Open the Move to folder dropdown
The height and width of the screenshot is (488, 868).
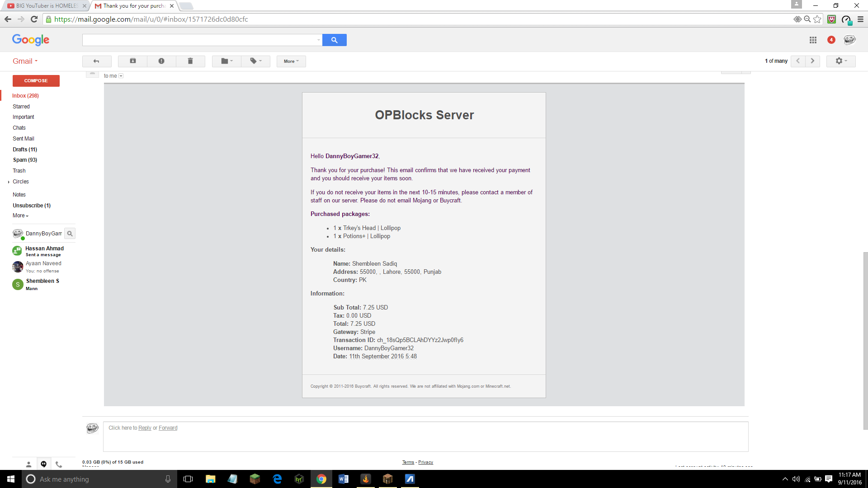point(226,61)
